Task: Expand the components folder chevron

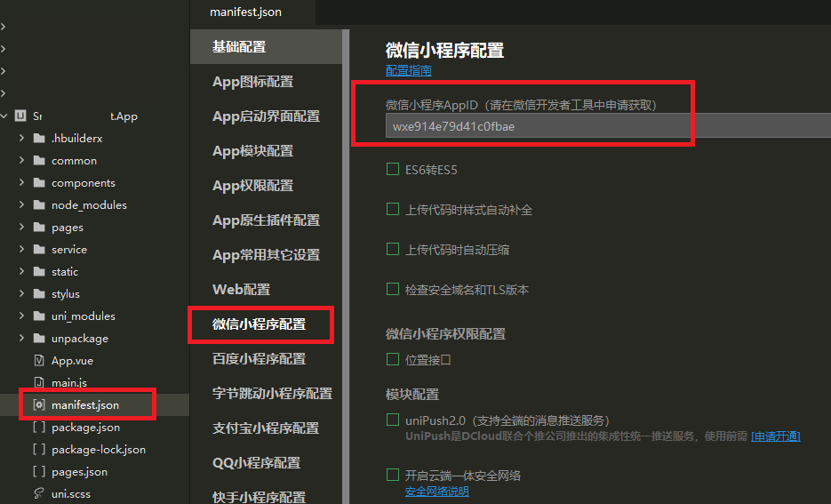Action: [x=21, y=182]
